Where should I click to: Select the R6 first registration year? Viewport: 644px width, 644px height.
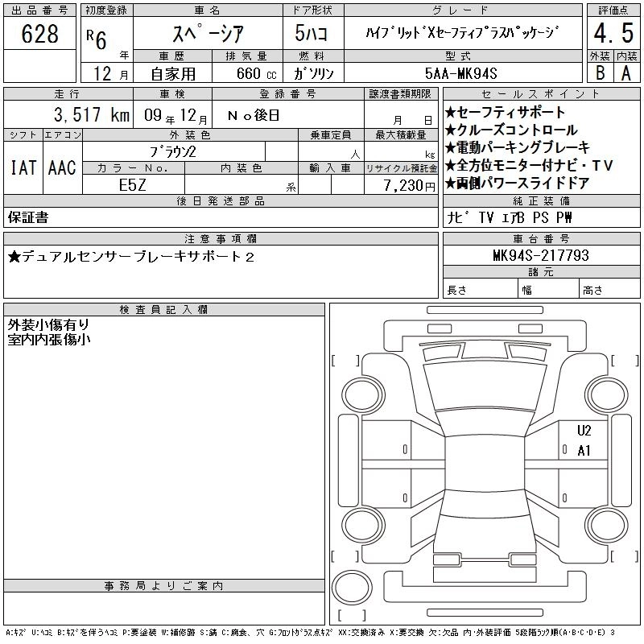[x=97, y=39]
